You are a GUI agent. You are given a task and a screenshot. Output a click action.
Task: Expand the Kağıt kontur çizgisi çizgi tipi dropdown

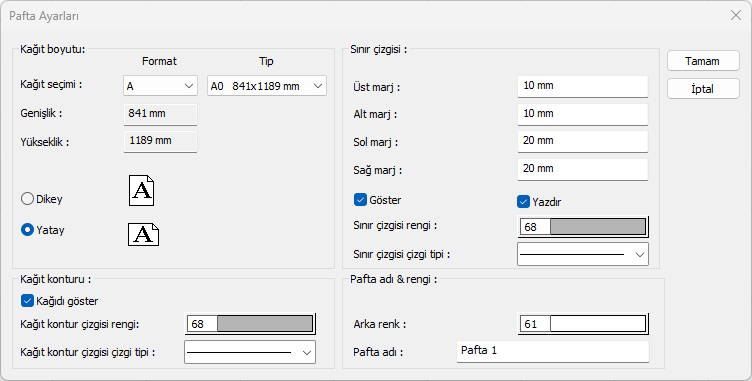[x=250, y=352]
